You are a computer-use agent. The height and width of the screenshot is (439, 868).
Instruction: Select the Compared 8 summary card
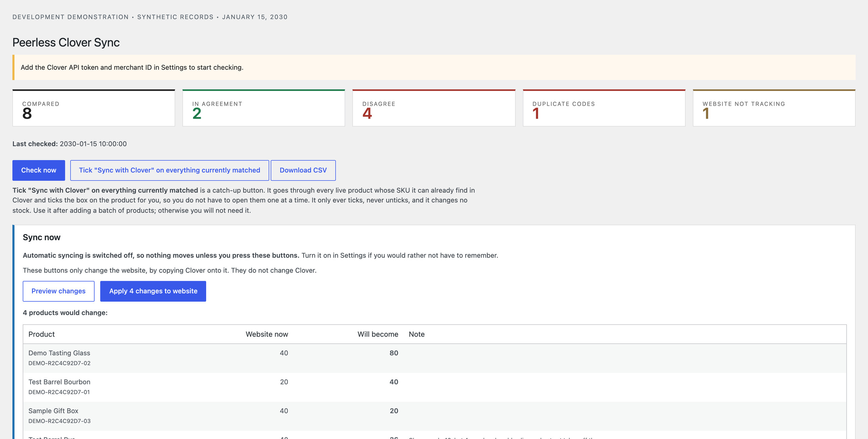point(94,108)
